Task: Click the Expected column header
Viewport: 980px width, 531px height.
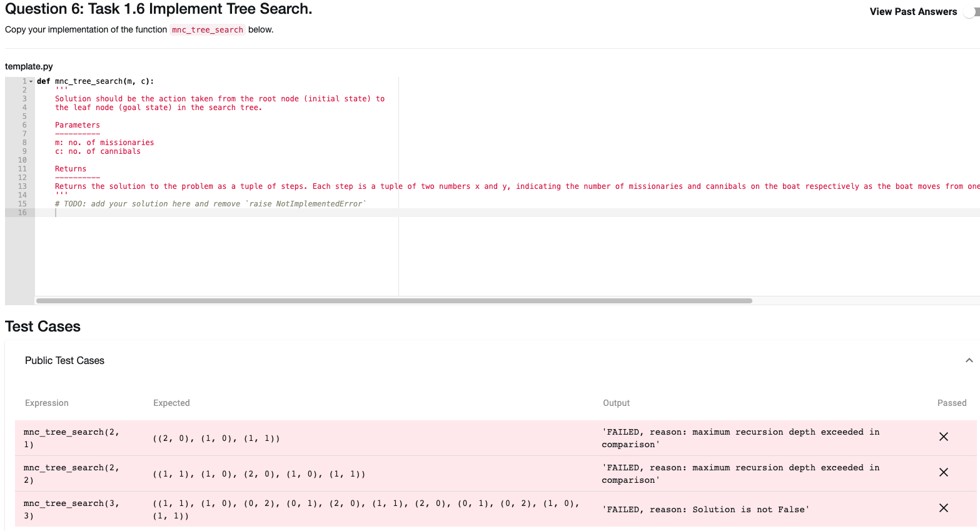Action: click(171, 403)
